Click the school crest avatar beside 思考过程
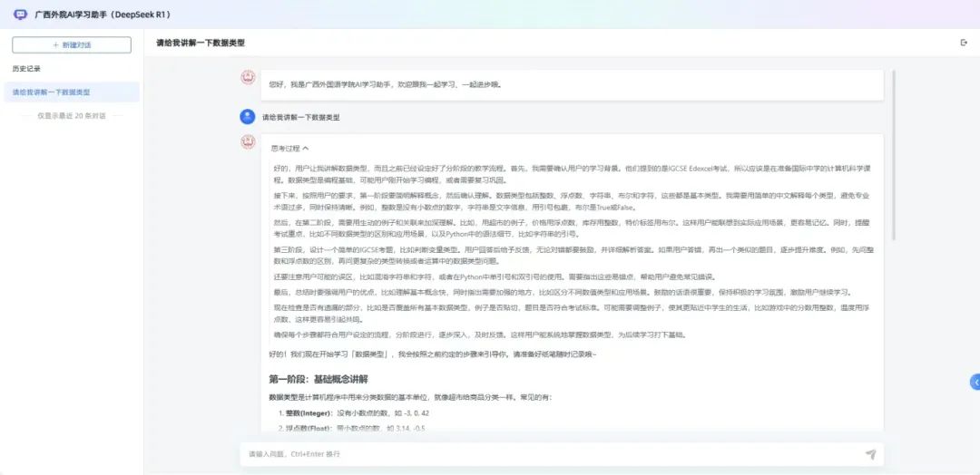The width and height of the screenshot is (980, 475). pyautogui.click(x=247, y=142)
